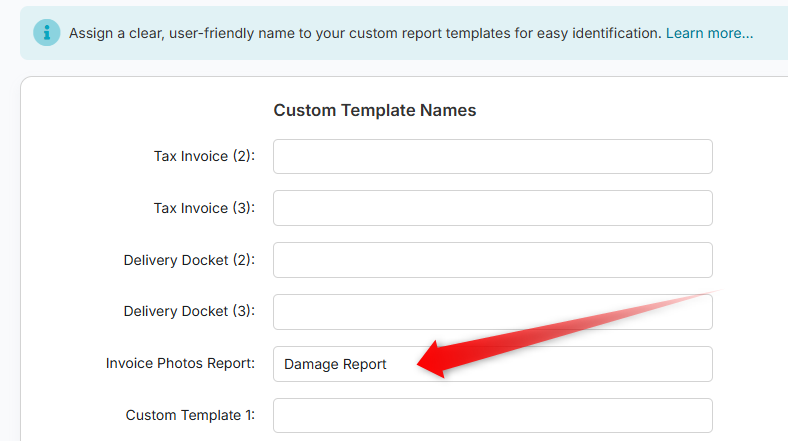
Task: Click the blue info icon in the banner
Action: [46, 32]
